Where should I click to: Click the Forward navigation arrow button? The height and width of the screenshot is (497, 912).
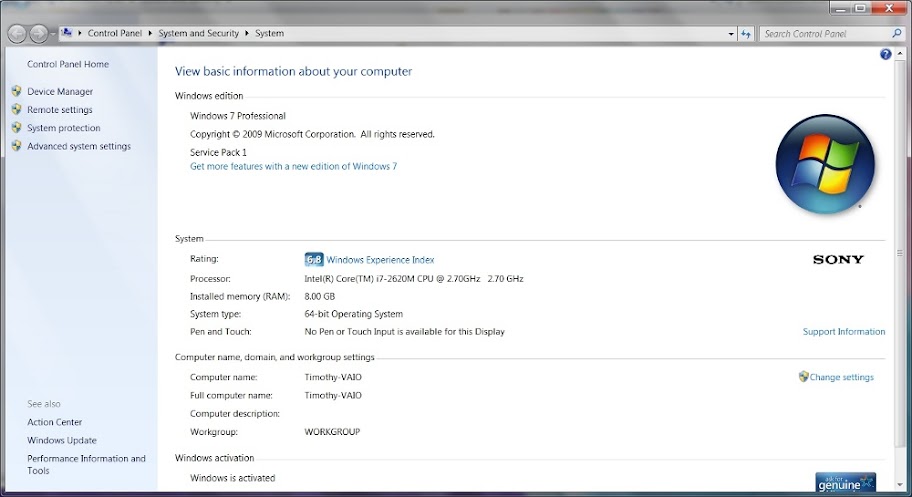coord(38,34)
